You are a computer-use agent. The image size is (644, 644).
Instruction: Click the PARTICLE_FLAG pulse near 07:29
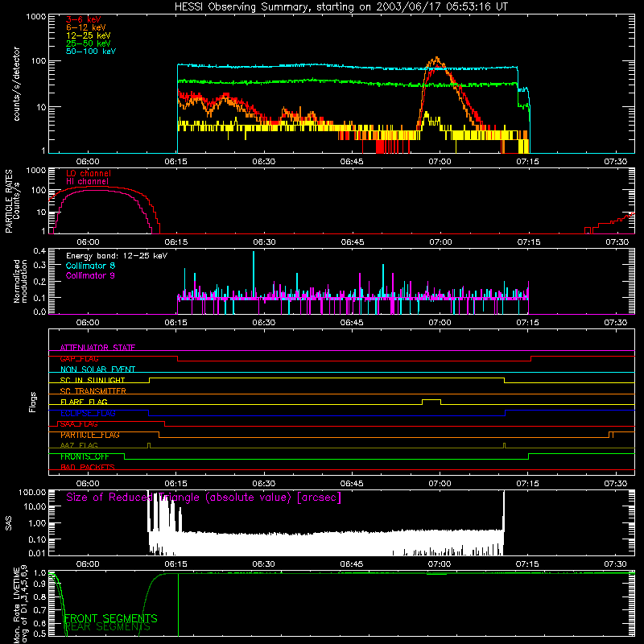[611, 435]
